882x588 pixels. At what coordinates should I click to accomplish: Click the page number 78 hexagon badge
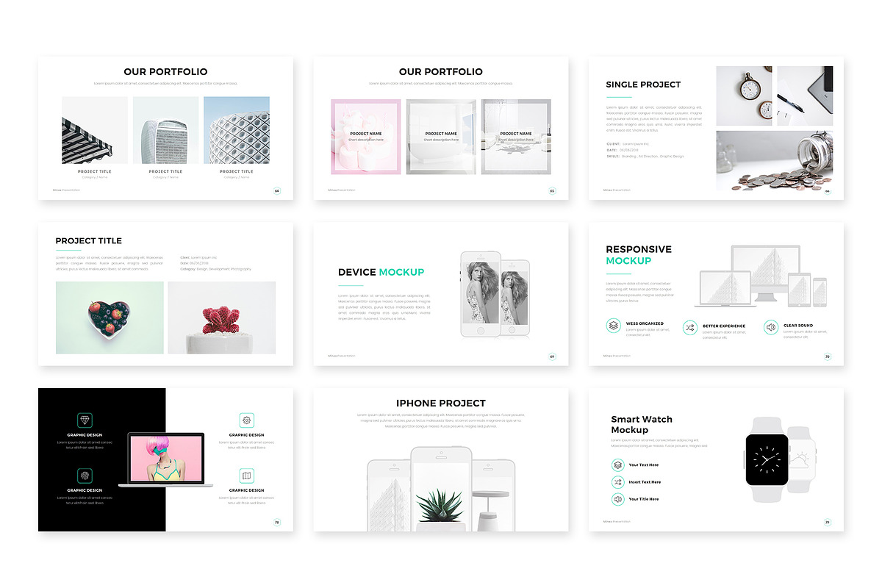click(x=277, y=523)
